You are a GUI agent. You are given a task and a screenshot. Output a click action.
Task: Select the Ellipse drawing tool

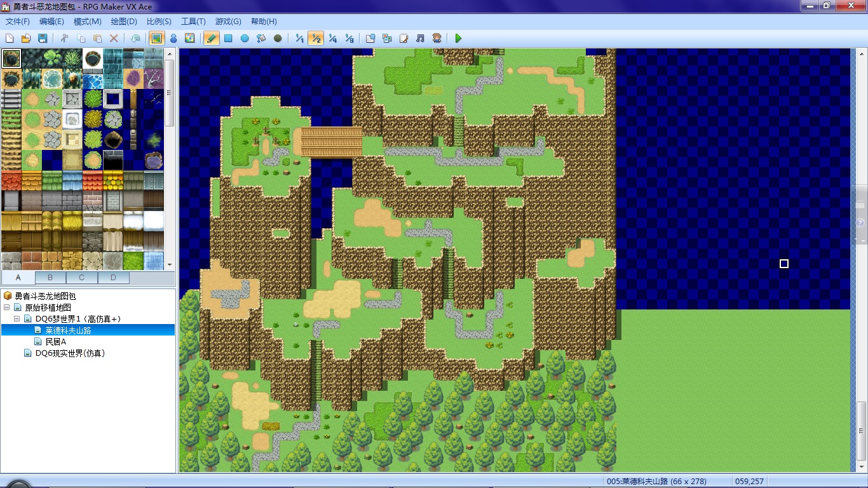[x=245, y=38]
